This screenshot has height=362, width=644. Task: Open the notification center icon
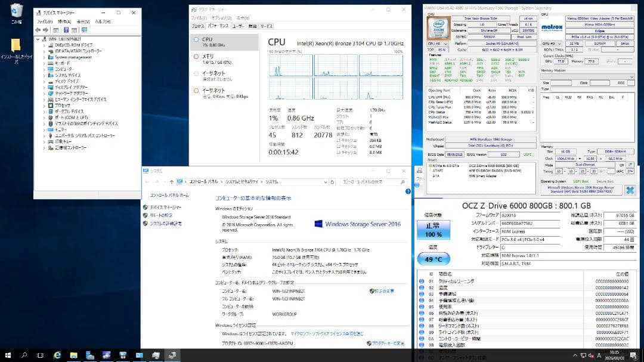point(634,355)
